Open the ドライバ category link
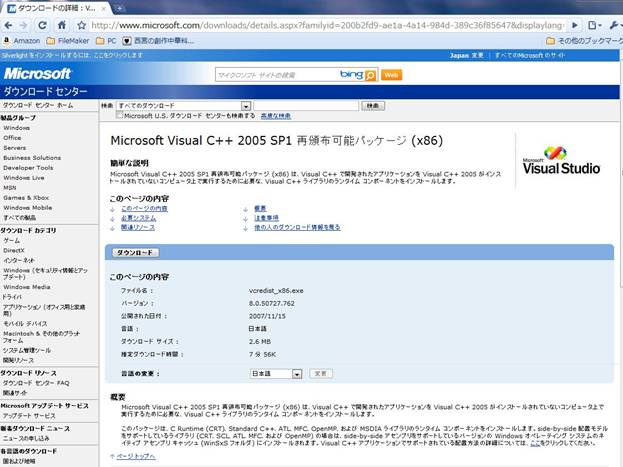 12,297
